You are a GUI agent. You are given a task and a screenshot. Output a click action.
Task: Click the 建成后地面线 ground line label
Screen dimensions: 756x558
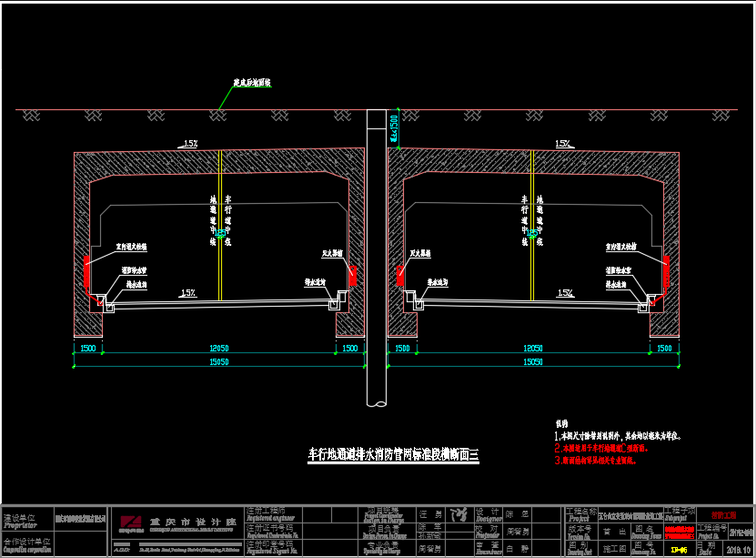tap(252, 83)
